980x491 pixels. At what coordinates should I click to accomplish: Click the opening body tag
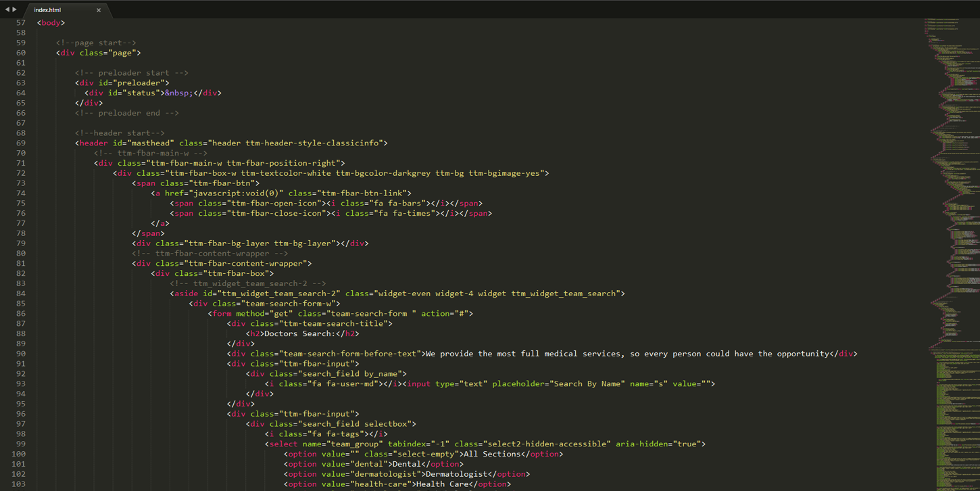51,23
